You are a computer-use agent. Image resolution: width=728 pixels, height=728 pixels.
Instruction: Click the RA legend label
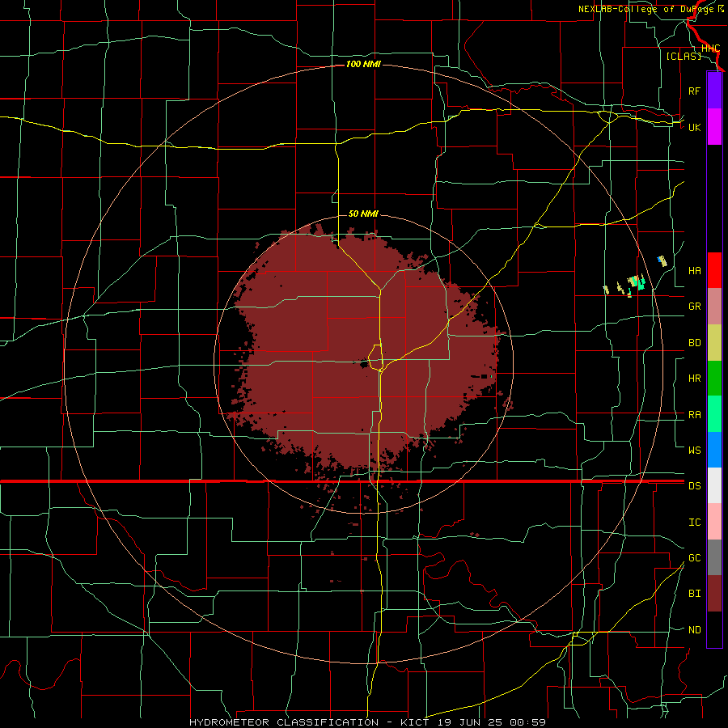(x=694, y=415)
